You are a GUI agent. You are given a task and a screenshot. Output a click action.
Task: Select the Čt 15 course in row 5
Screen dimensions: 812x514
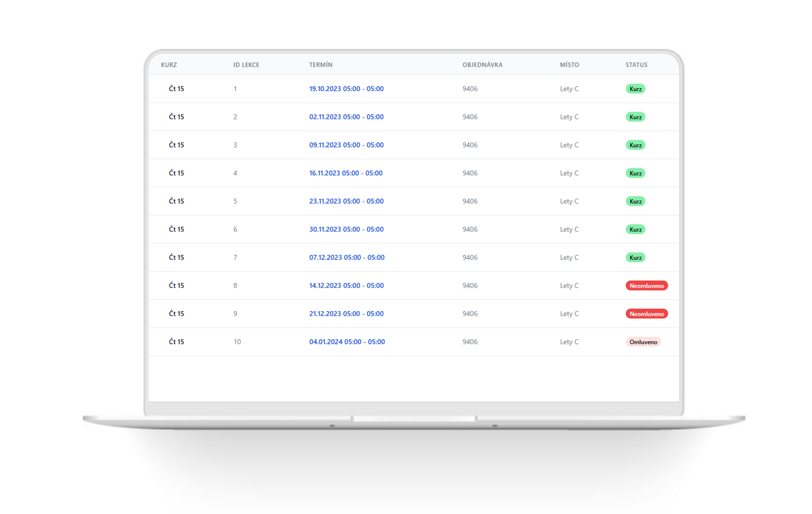176,201
